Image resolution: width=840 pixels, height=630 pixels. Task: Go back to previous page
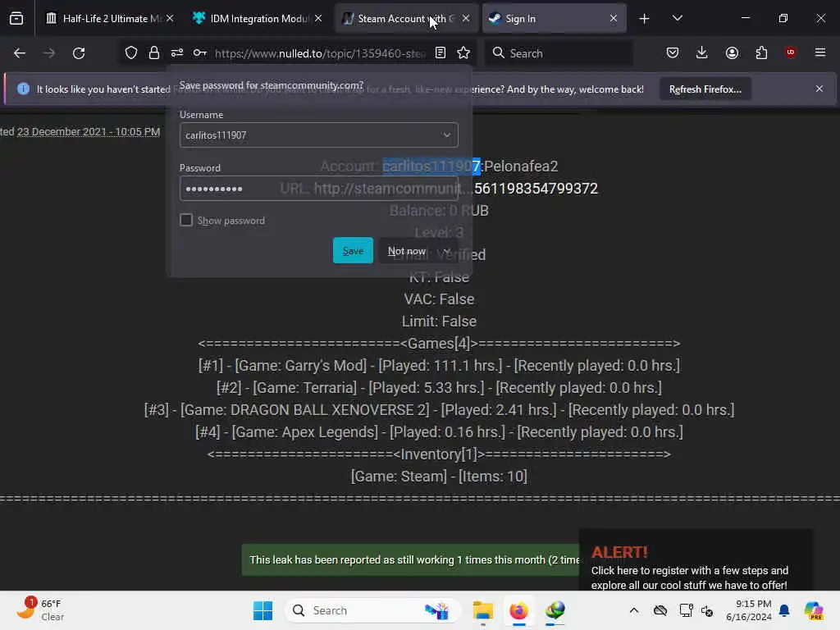pyautogui.click(x=20, y=53)
